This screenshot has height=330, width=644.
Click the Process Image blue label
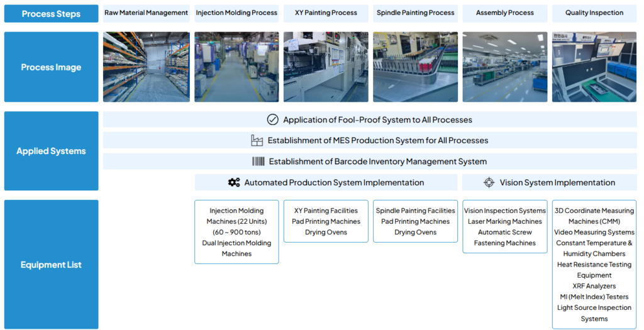click(x=51, y=67)
